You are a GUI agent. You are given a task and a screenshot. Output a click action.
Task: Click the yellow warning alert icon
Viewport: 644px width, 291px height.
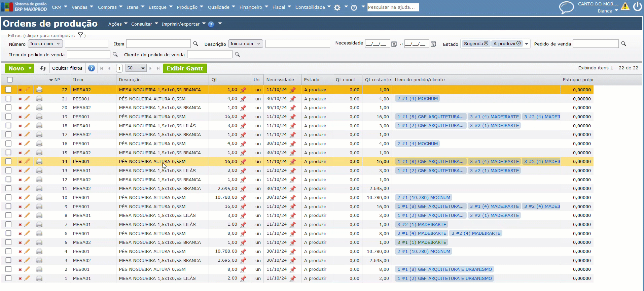point(625,6)
